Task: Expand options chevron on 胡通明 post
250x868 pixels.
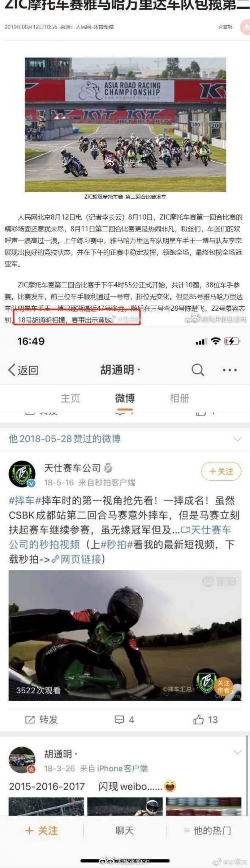Action: coord(237,752)
